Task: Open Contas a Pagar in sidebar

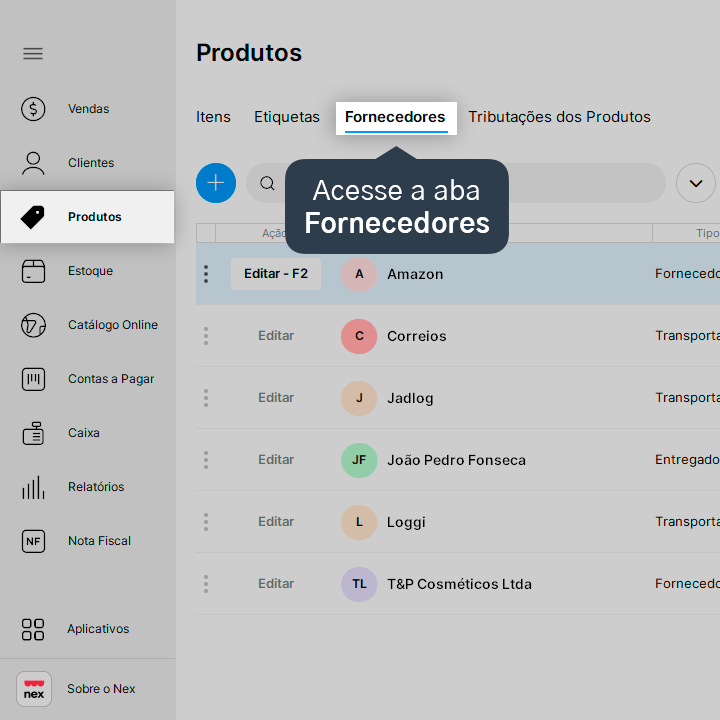Action: (x=111, y=379)
